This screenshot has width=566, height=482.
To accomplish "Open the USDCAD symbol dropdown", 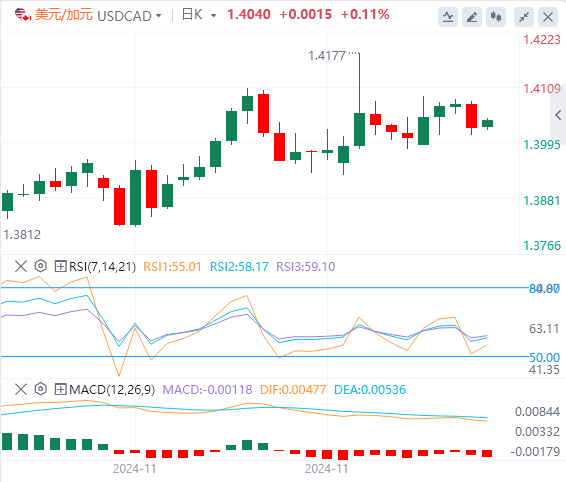I will 129,16.
